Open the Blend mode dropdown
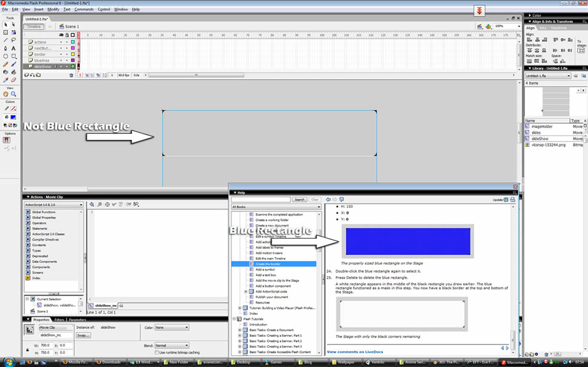Screen dimensions: 588x367 tap(172, 345)
